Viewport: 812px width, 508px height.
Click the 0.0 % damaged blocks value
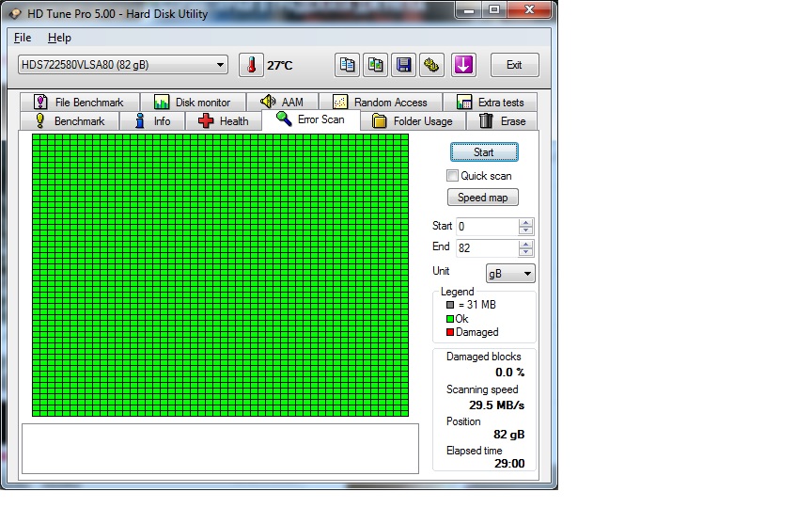(x=509, y=373)
